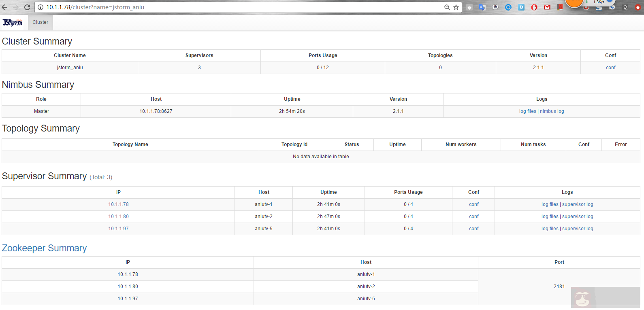Open the cluster conf link for jstorm_aniu
This screenshot has height=310, width=644.
coord(611,68)
